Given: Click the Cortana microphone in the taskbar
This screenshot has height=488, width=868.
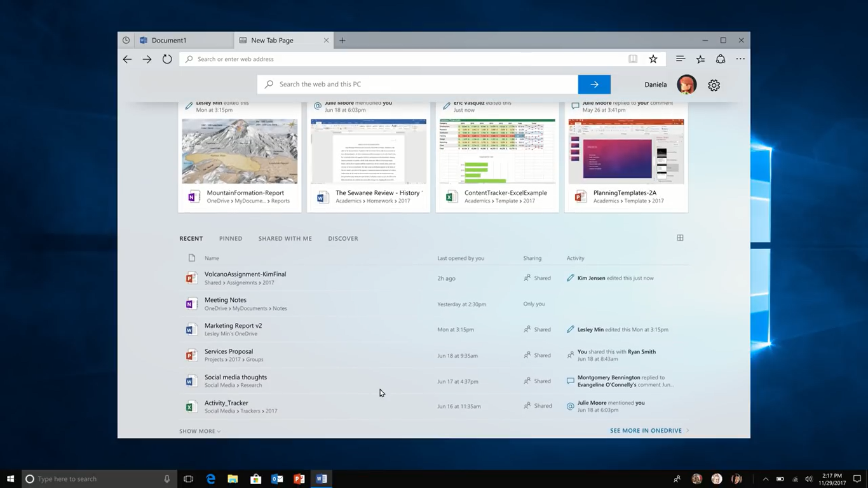Looking at the screenshot, I should pyautogui.click(x=167, y=478).
